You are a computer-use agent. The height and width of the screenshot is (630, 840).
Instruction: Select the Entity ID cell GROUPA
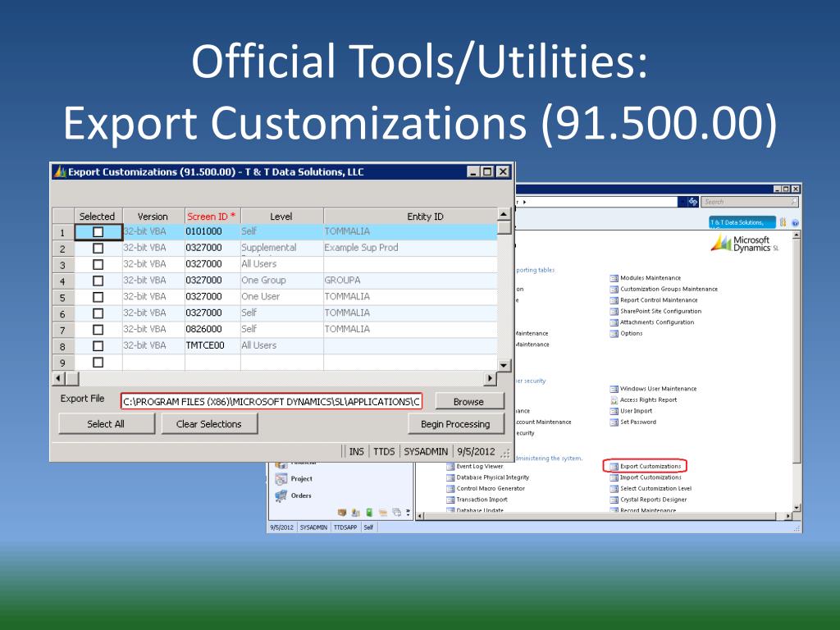click(410, 281)
